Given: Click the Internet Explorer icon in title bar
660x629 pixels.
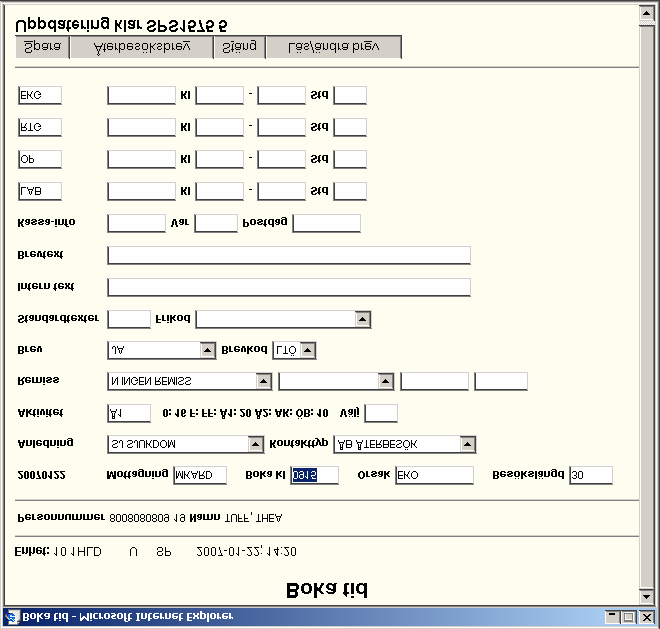Looking at the screenshot, I should coord(11,617).
